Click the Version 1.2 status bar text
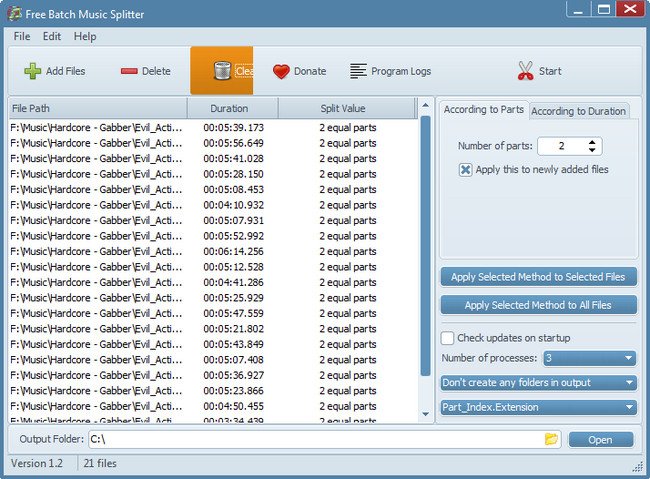650x479 pixels. point(36,463)
